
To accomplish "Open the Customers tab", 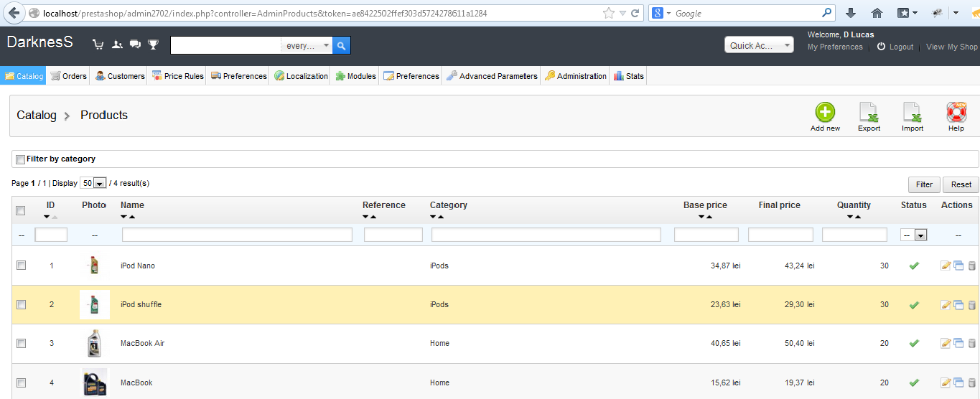I will (120, 76).
